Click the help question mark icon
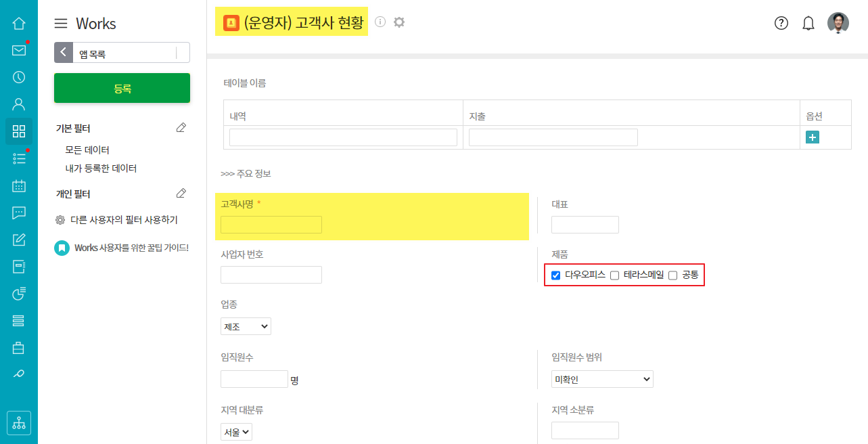The width and height of the screenshot is (868, 444). coord(781,23)
